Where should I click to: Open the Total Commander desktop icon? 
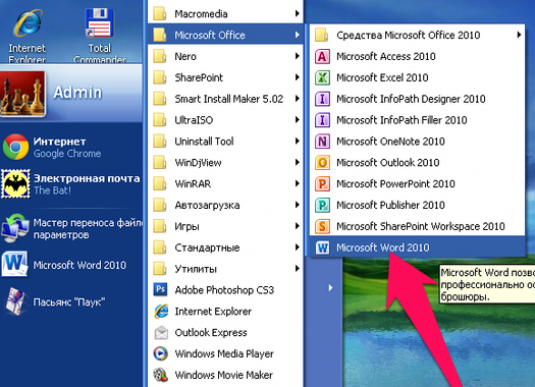click(x=99, y=34)
